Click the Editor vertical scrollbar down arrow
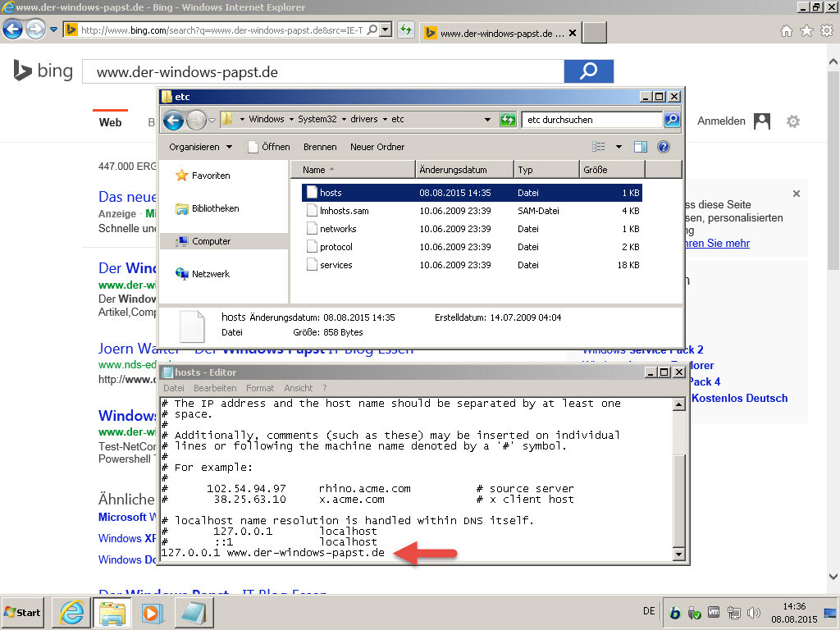 point(678,555)
